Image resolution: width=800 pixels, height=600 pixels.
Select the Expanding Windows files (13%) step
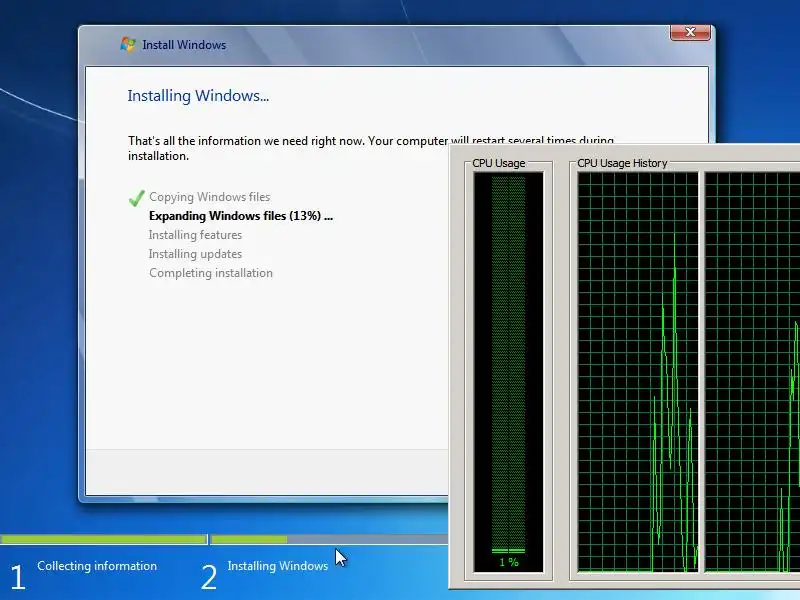point(241,216)
